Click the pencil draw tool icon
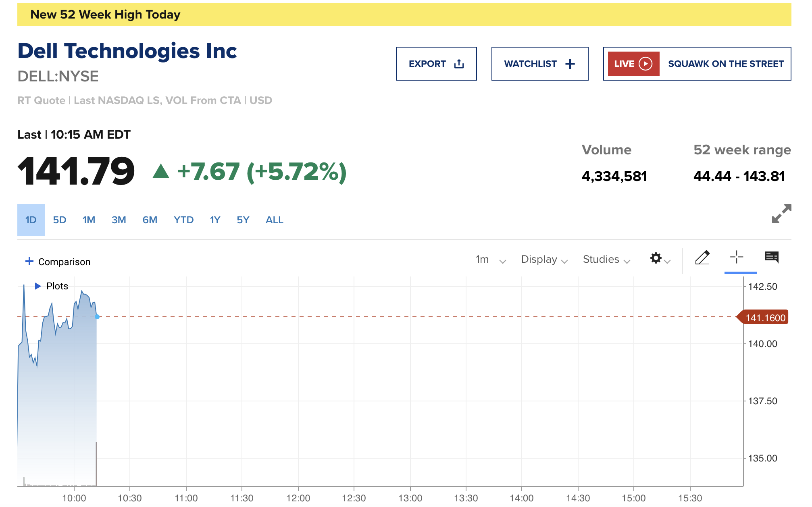The image size is (812, 507). click(x=702, y=258)
